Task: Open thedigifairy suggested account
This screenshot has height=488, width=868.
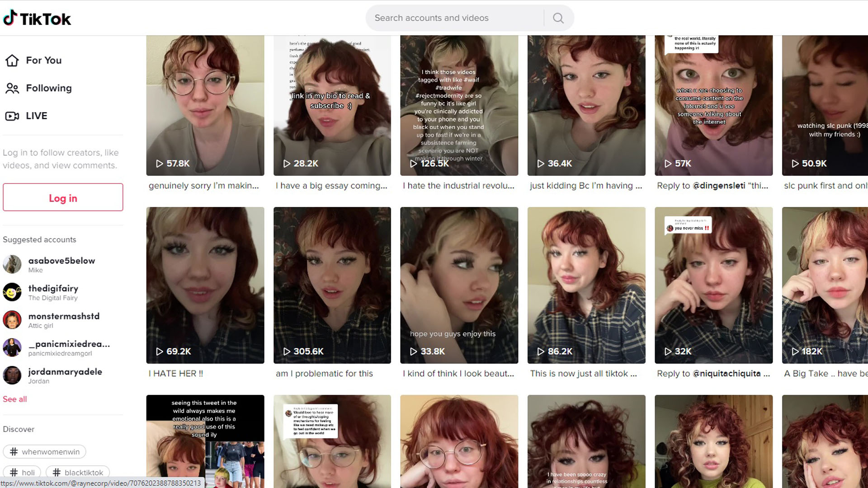Action: pos(53,292)
